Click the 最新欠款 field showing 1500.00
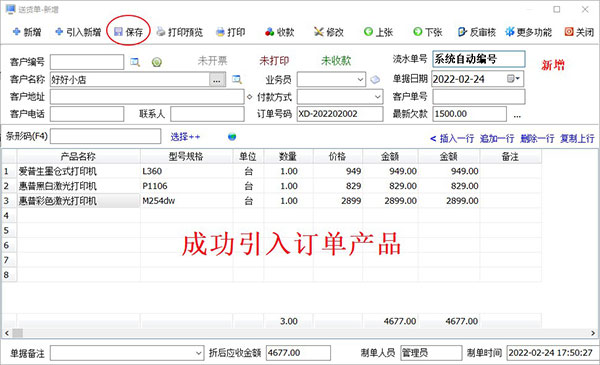 [x=470, y=114]
